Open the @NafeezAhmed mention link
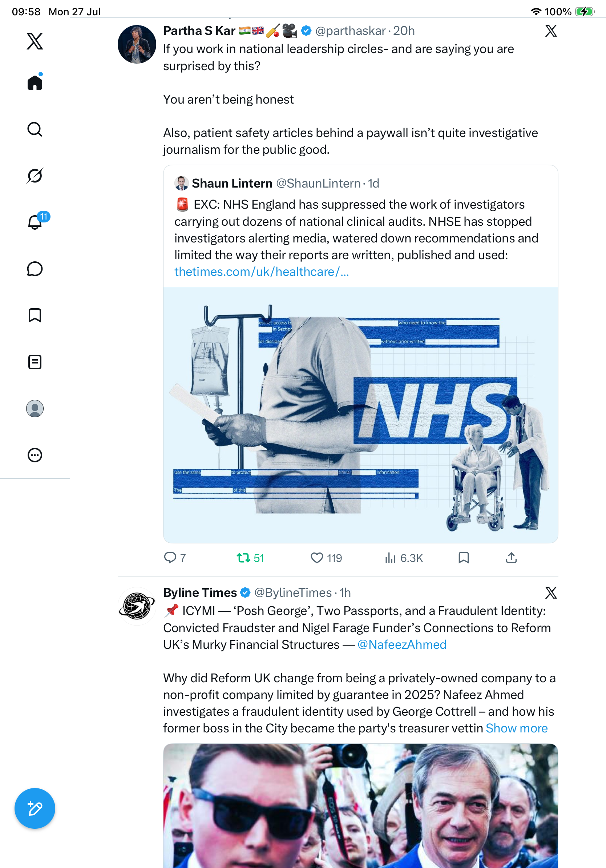The height and width of the screenshot is (868, 606). [401, 644]
